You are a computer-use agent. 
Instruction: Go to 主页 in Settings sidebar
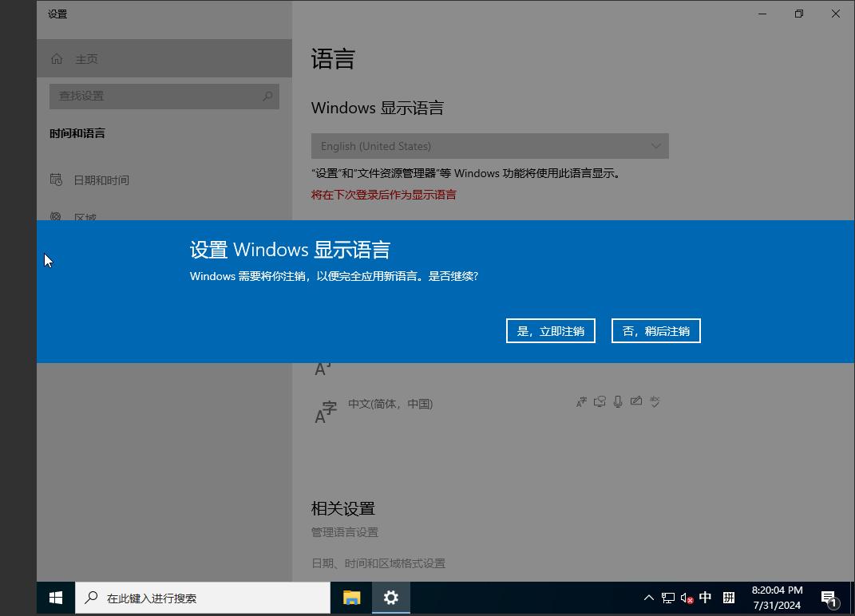point(164,58)
